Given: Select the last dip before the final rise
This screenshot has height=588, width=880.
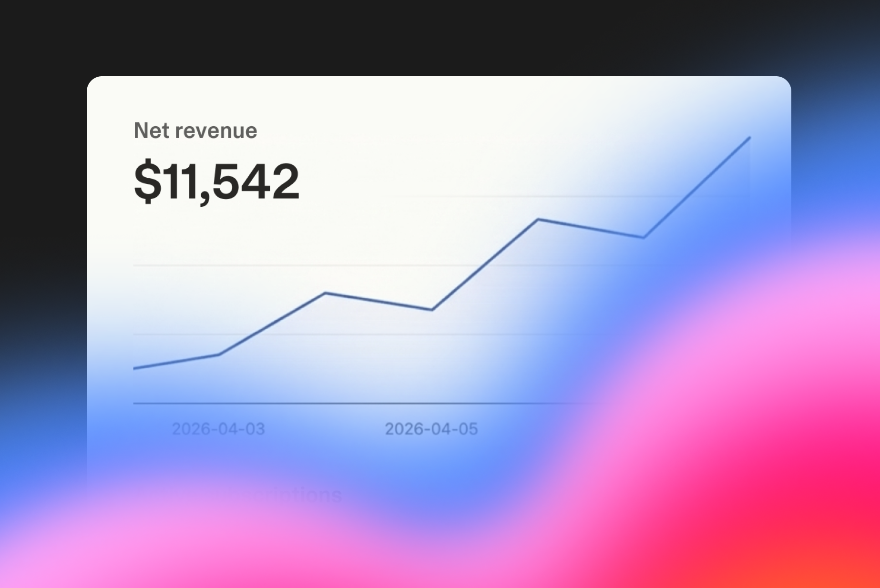Looking at the screenshot, I should [x=644, y=237].
